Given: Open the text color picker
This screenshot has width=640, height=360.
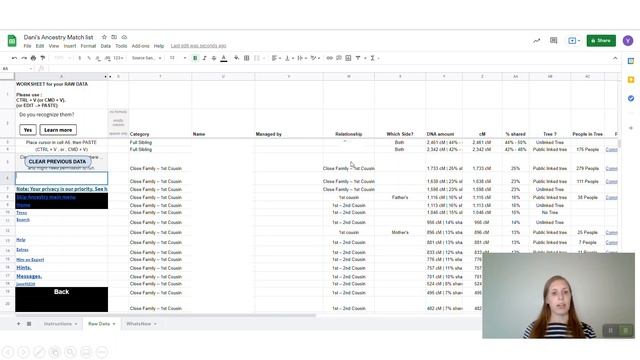Looking at the screenshot, I should point(224,58).
